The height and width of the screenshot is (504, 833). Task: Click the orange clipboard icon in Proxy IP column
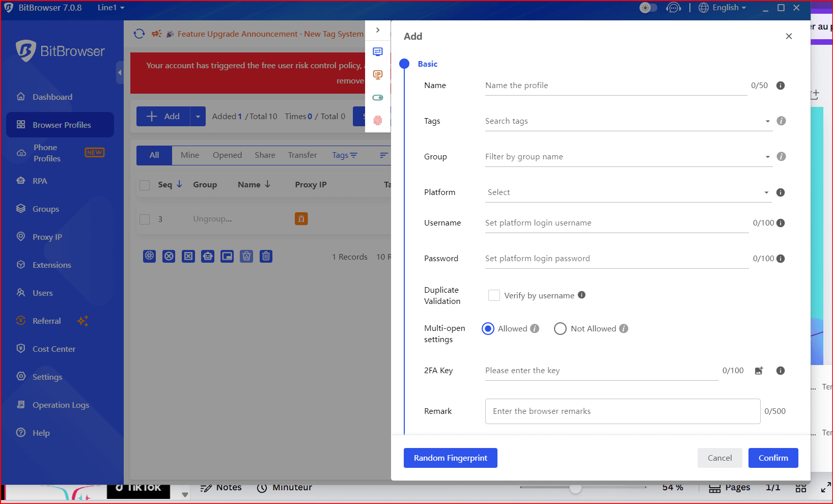click(301, 219)
